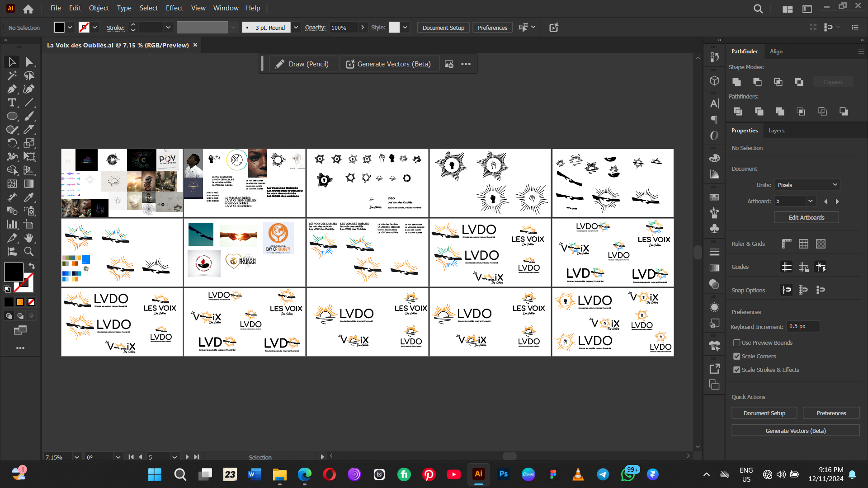Toggle Use Preview Bounds checkbox
Image resolution: width=868 pixels, height=488 pixels.
tap(737, 343)
